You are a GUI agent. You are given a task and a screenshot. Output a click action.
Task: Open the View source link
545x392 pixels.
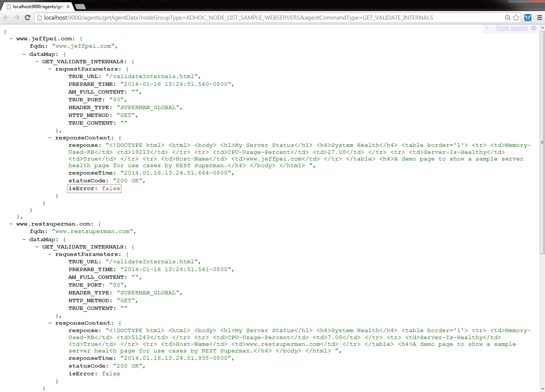tap(512, 28)
